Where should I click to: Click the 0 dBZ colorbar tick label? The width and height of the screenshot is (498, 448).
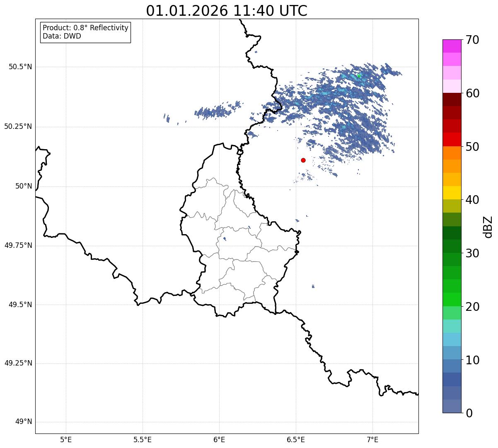(x=469, y=413)
